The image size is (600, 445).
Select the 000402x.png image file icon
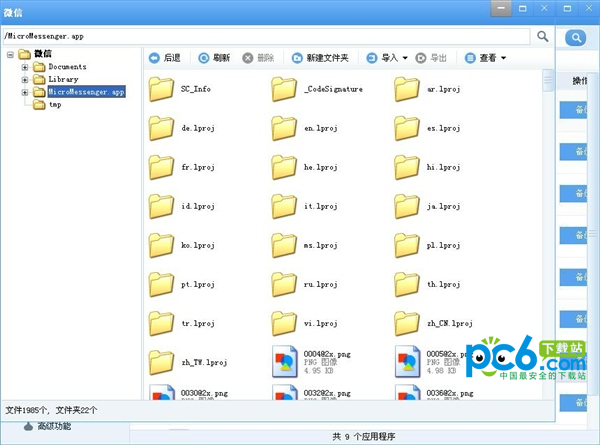tap(285, 362)
